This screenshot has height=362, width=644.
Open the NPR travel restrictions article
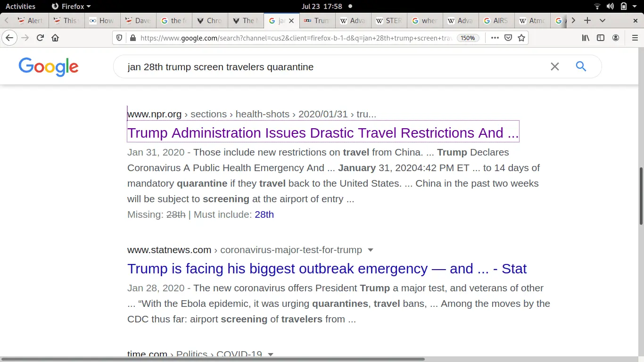pos(323,132)
